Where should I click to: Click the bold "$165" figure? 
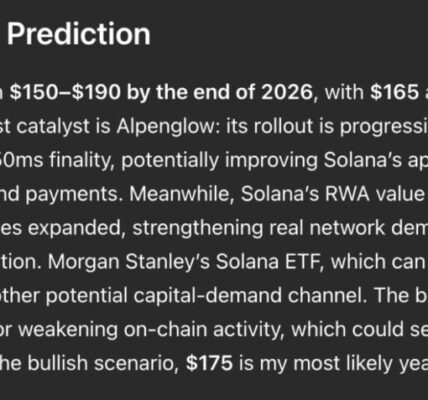[395, 92]
